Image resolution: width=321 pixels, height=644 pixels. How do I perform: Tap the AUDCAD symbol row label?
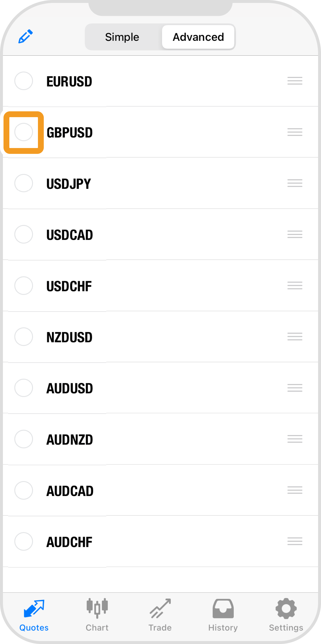click(x=70, y=491)
